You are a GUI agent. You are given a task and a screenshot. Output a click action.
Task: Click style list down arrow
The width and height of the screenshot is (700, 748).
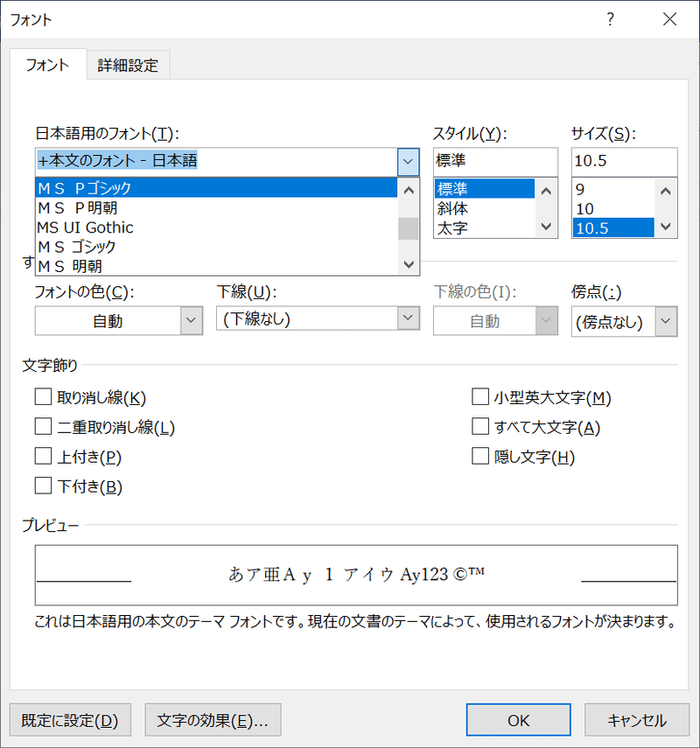pos(546,226)
